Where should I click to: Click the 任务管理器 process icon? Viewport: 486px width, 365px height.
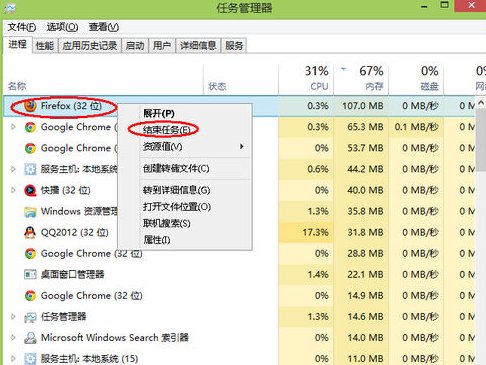point(30,317)
